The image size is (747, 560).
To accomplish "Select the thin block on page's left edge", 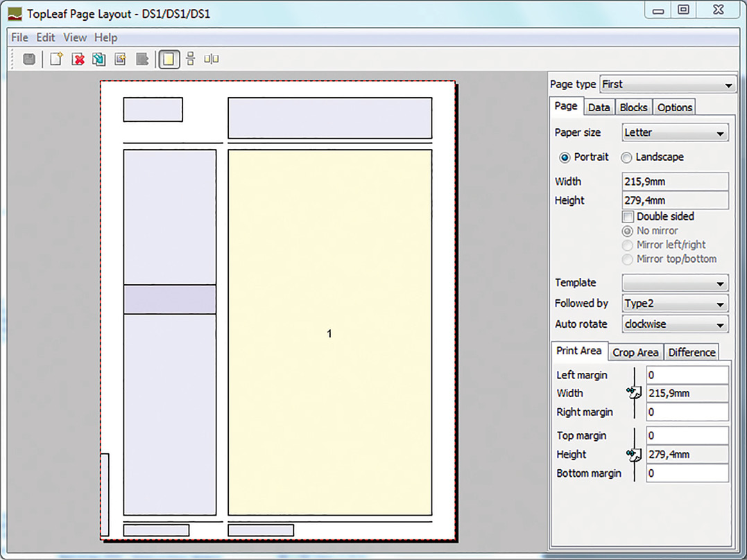I will pos(105,495).
